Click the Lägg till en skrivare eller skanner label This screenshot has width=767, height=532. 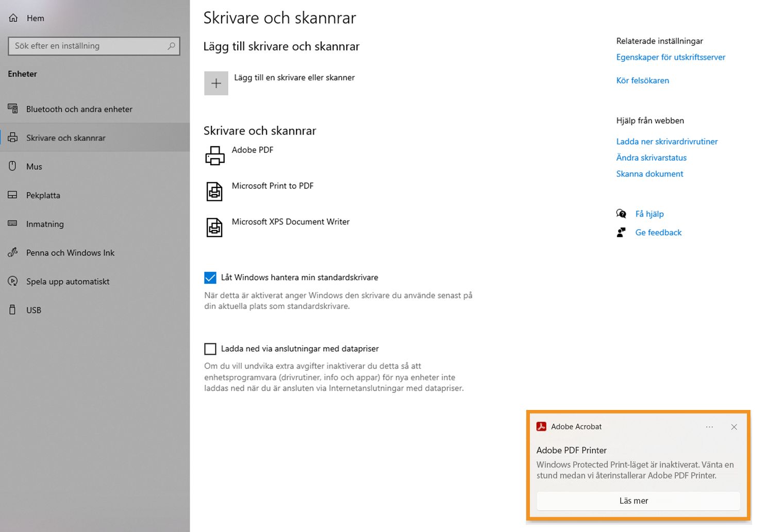click(x=294, y=78)
